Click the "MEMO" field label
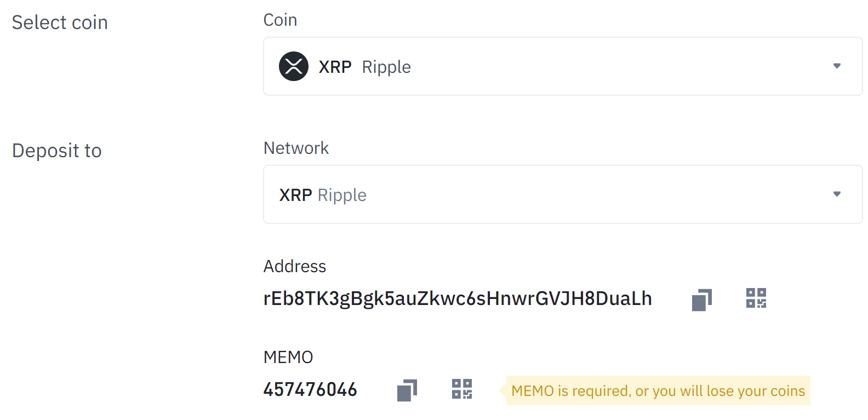Screen dimensions: 868x420 click(288, 357)
